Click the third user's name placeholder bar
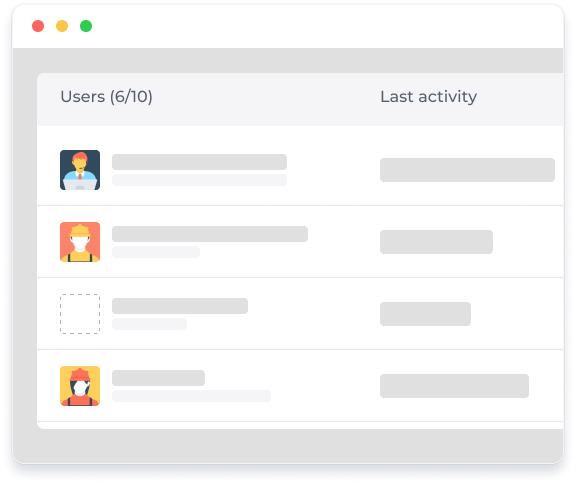The height and width of the screenshot is (484, 576). point(180,306)
